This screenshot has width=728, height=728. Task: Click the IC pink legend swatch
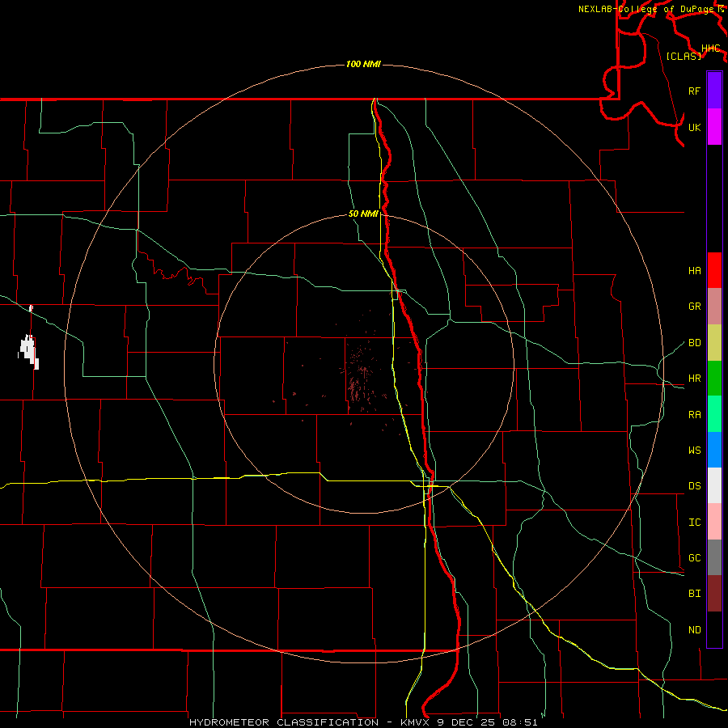click(x=714, y=522)
